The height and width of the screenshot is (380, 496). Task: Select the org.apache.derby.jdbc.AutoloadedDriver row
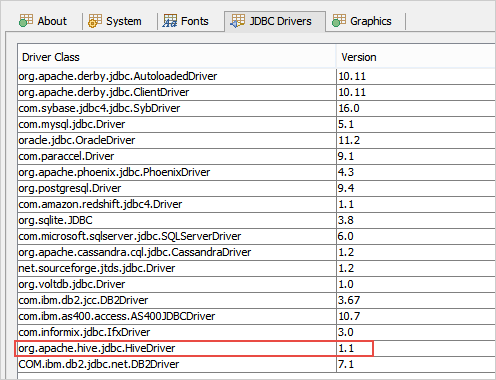257,76
